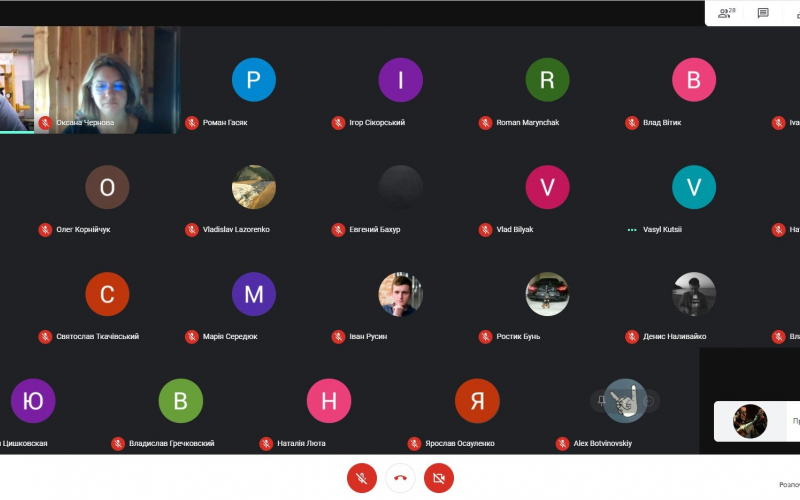Click the muted mic icon beside Марія Середюк

tap(191, 337)
